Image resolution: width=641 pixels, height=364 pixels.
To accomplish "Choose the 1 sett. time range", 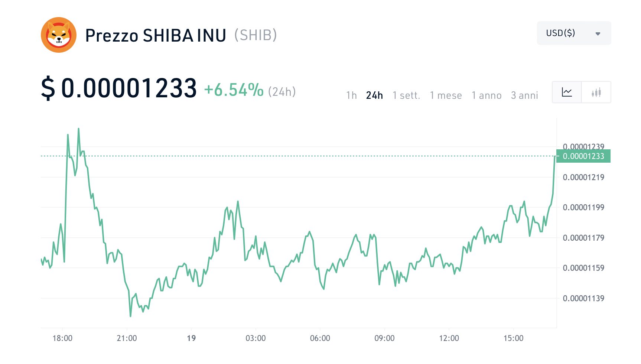I will coord(406,95).
